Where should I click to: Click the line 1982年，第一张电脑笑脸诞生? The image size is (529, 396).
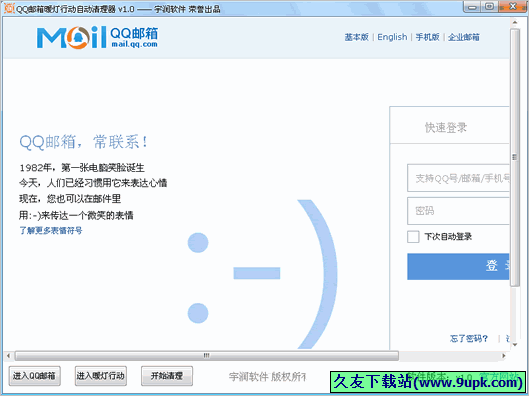82,167
